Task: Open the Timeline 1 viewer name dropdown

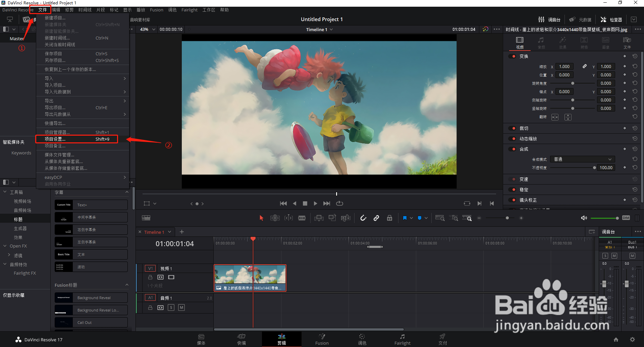Action: click(x=319, y=29)
